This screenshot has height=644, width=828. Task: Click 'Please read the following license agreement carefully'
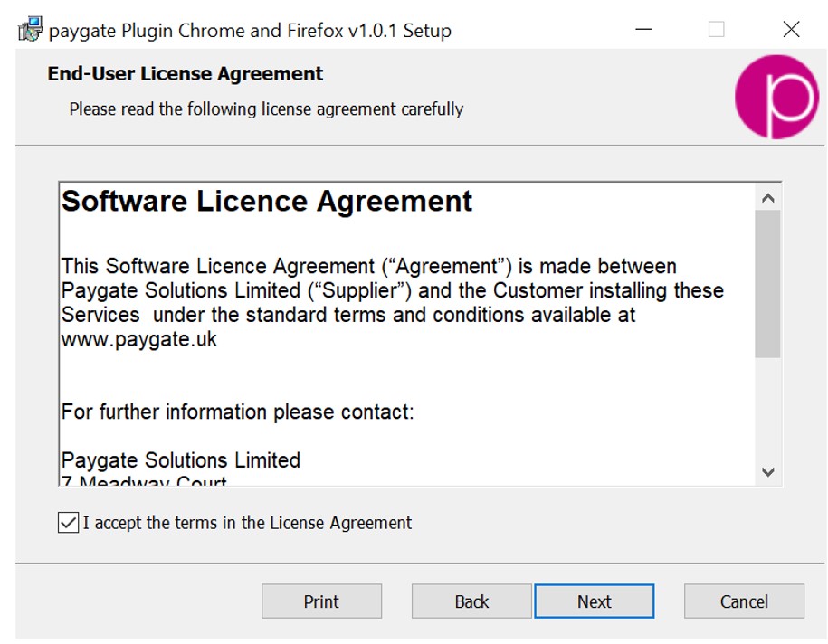[266, 109]
